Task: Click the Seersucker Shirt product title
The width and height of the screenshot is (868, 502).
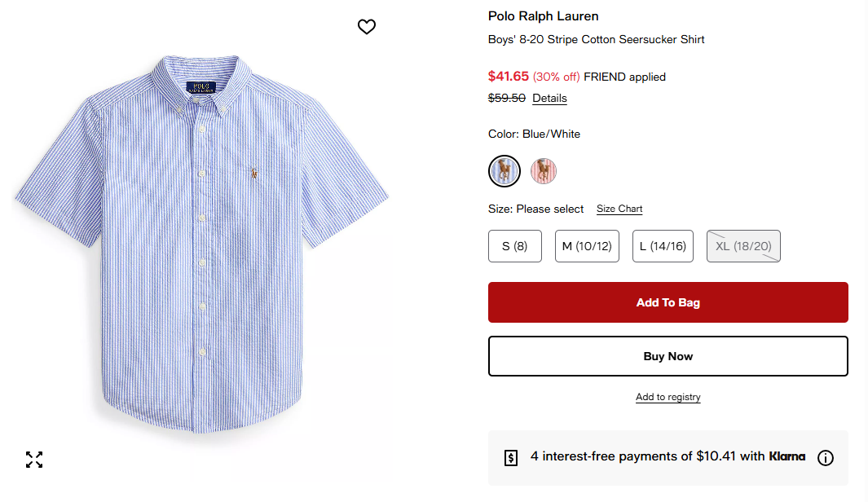Action: tap(596, 39)
